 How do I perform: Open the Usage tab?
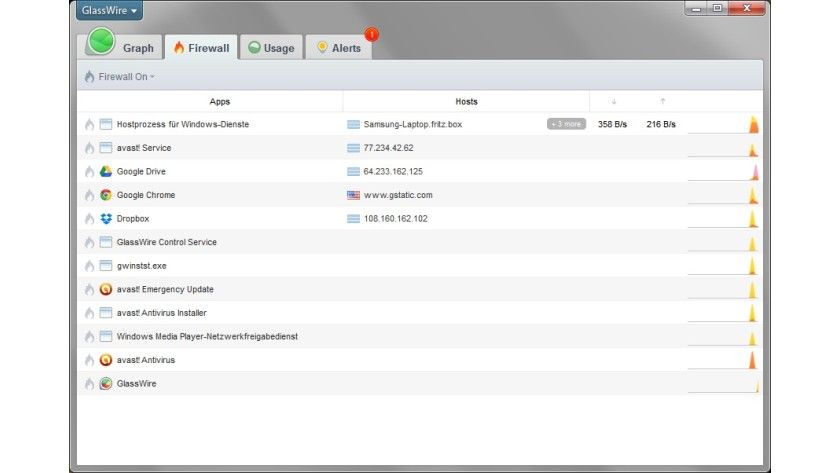click(271, 48)
